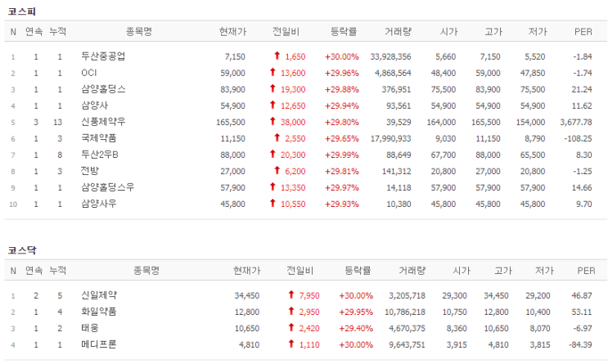Click the 코스피 section heading
This screenshot has height=364, width=608.
22,11
